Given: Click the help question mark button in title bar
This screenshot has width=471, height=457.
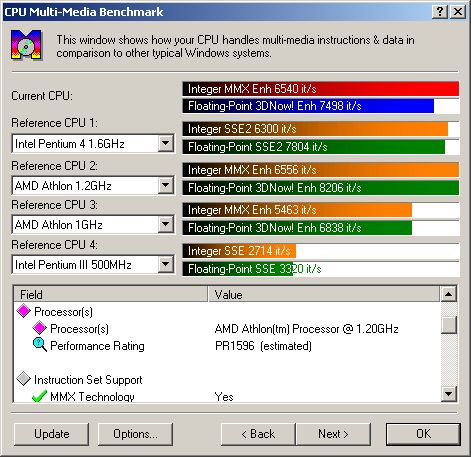Looking at the screenshot, I should [x=440, y=12].
